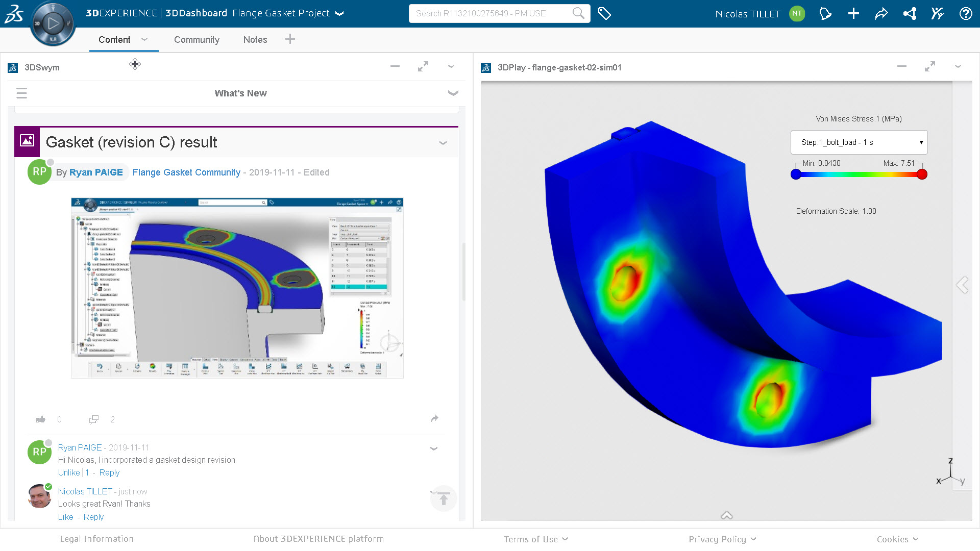Collapse the What's New section

[453, 93]
